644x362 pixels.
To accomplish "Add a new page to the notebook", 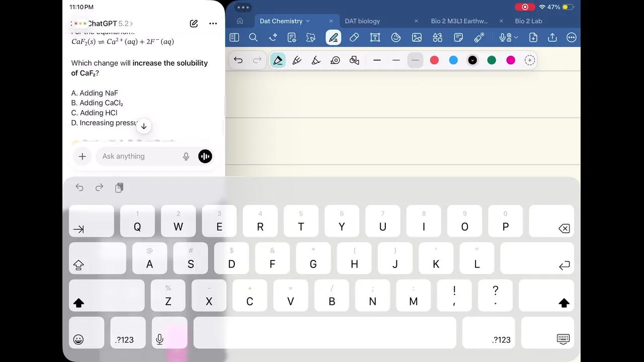I will click(x=533, y=38).
